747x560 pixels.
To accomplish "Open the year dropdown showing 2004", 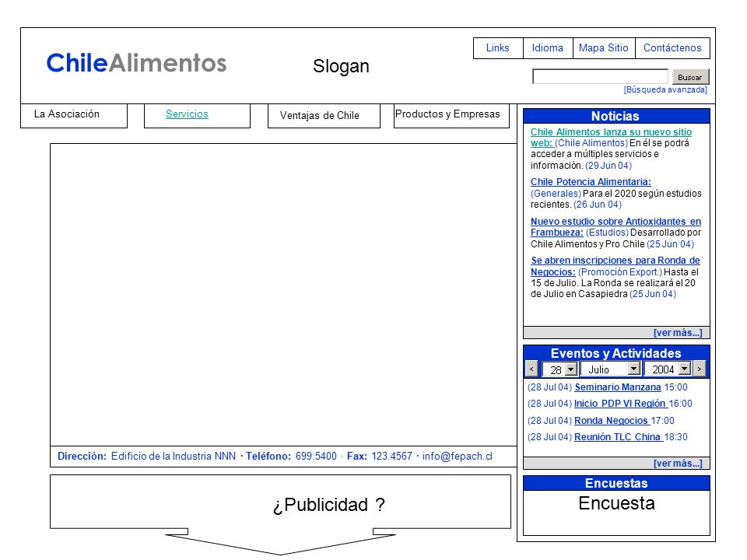I will [668, 369].
